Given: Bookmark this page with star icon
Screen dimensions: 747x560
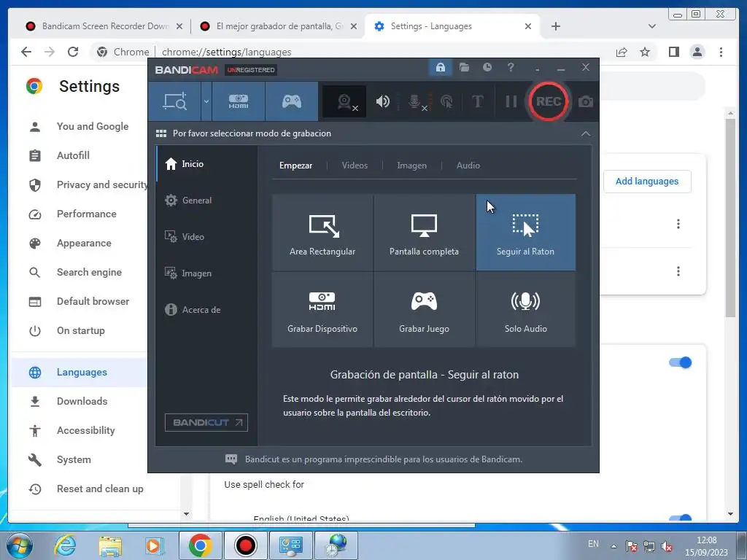Looking at the screenshot, I should coord(645,52).
